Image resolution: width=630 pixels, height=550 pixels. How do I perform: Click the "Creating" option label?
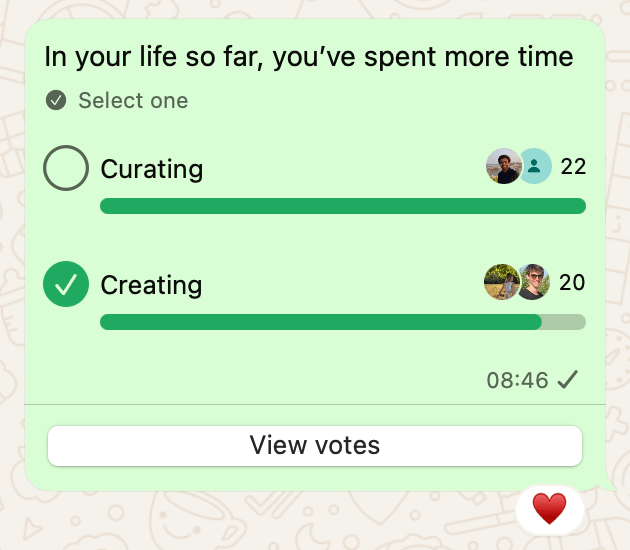click(151, 285)
